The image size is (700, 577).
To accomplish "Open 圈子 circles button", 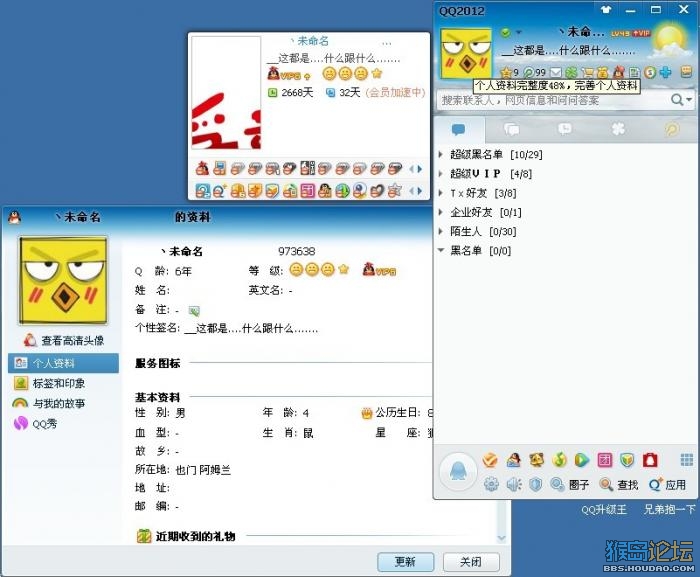I will coord(570,485).
